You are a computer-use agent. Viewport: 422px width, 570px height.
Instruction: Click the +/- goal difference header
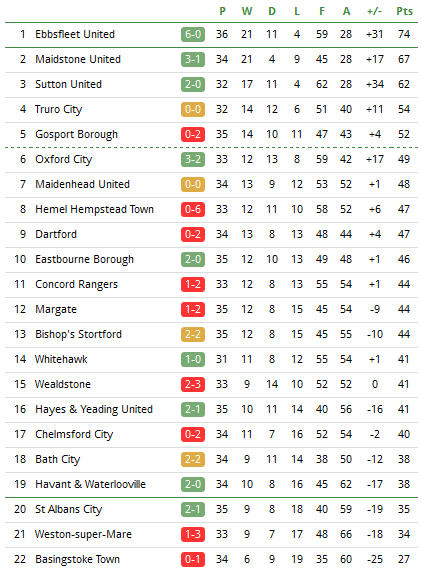374,11
